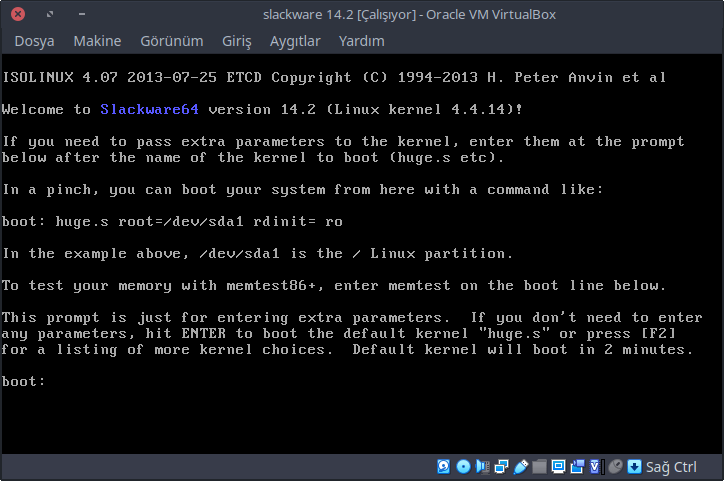Open the Görünüm menu

[172, 41]
